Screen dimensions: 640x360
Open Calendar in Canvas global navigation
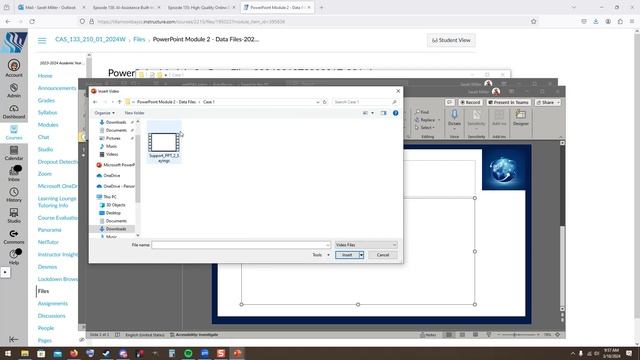click(14, 153)
